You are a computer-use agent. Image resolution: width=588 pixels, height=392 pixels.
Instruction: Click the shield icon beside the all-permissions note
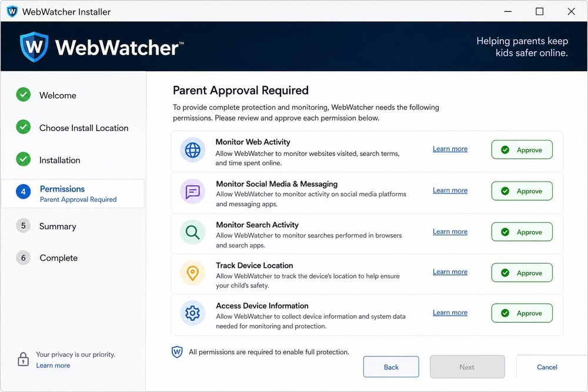pos(177,352)
